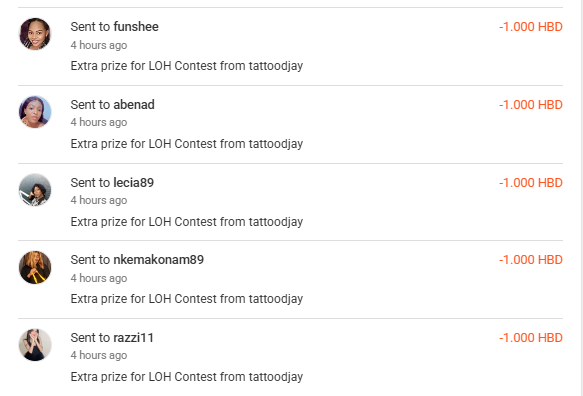Open nkemakonam89's profile avatar
Image resolution: width=583 pixels, height=396 pixels.
(35, 267)
